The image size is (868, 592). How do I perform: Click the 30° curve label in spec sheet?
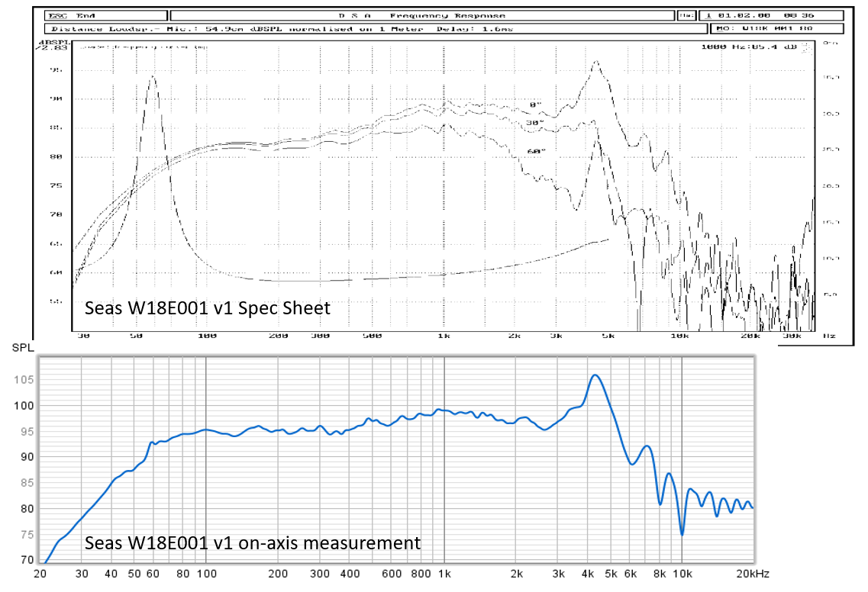[x=534, y=123]
